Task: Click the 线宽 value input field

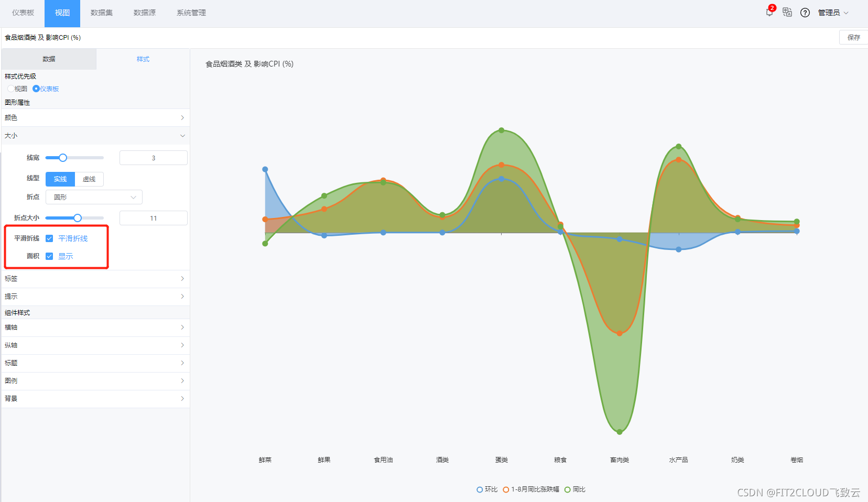Action: pyautogui.click(x=154, y=158)
